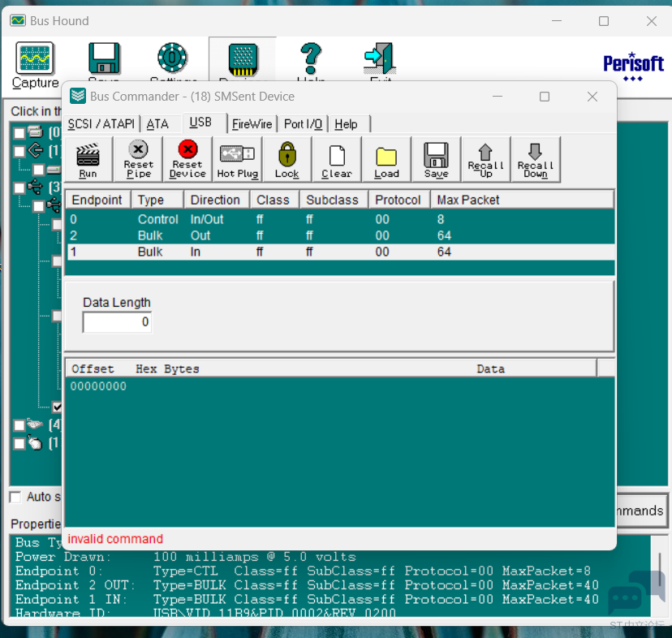Image resolution: width=672 pixels, height=638 pixels.
Task: Uncheck the checked device checkbox in tree
Action: pos(57,407)
